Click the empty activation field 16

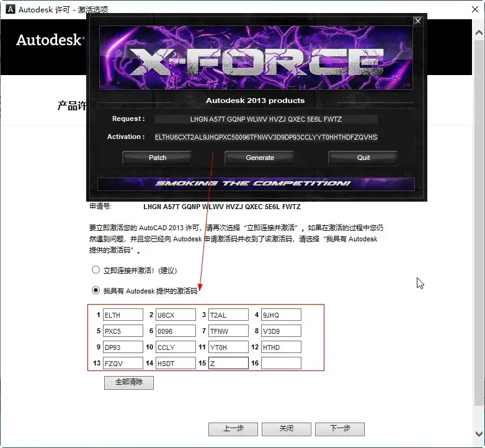click(281, 363)
